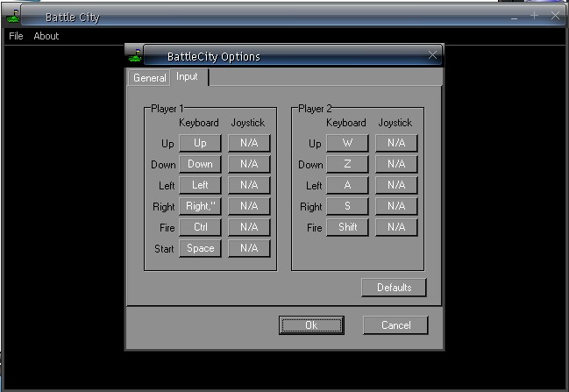
Task: Restore settings with Defaults button
Action: tap(394, 288)
